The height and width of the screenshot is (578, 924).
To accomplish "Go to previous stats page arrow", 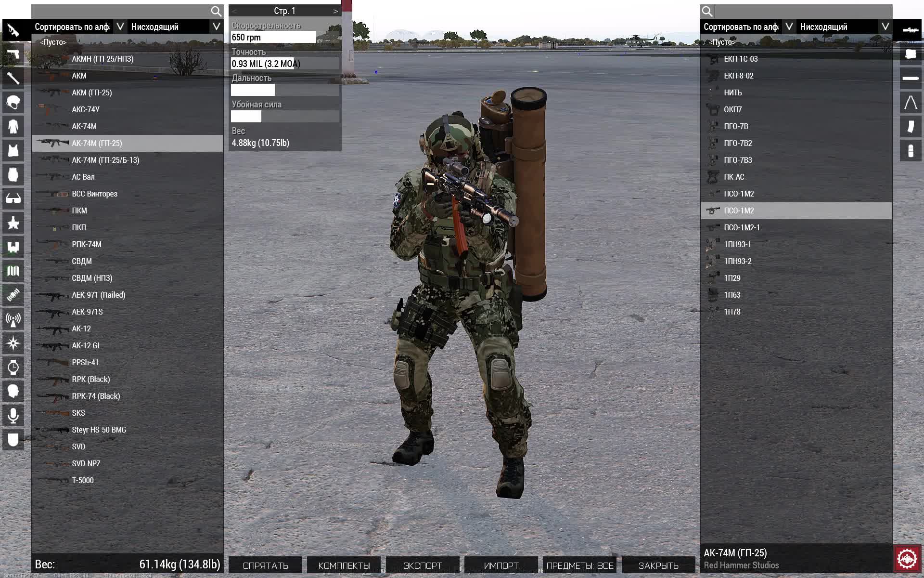I will pos(234,11).
